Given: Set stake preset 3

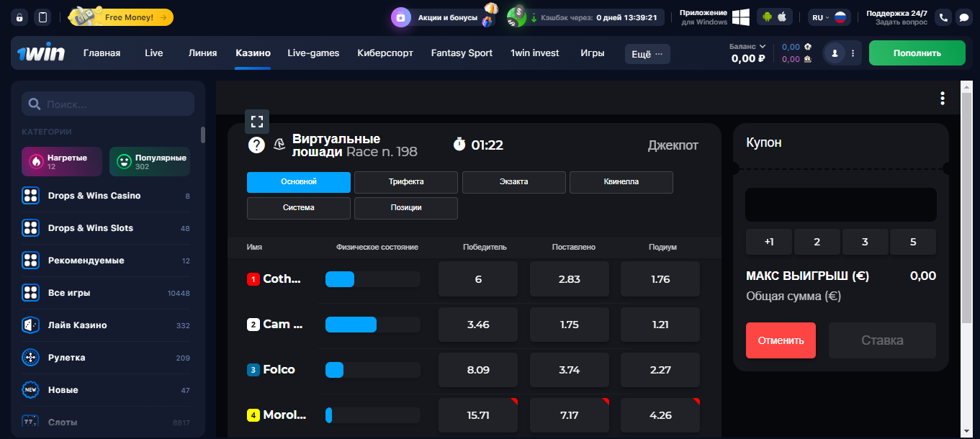Looking at the screenshot, I should click(865, 242).
